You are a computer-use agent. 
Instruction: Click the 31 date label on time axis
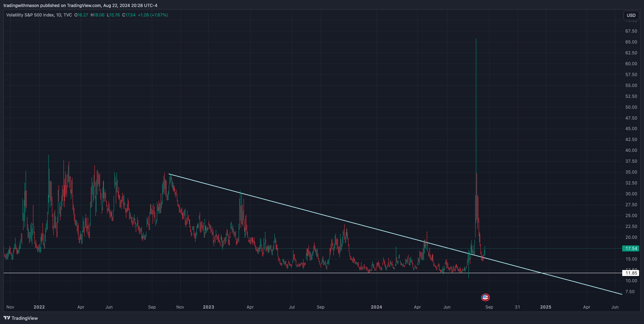pyautogui.click(x=517, y=307)
